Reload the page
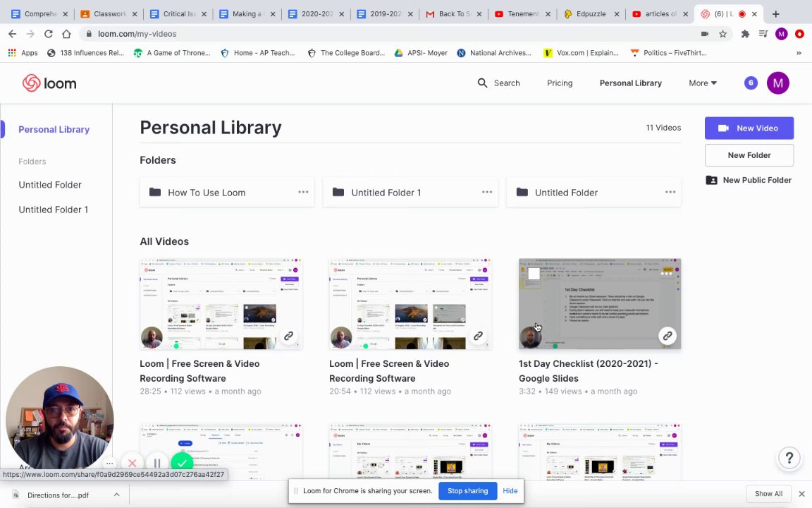This screenshot has width=812, height=508. coord(48,34)
